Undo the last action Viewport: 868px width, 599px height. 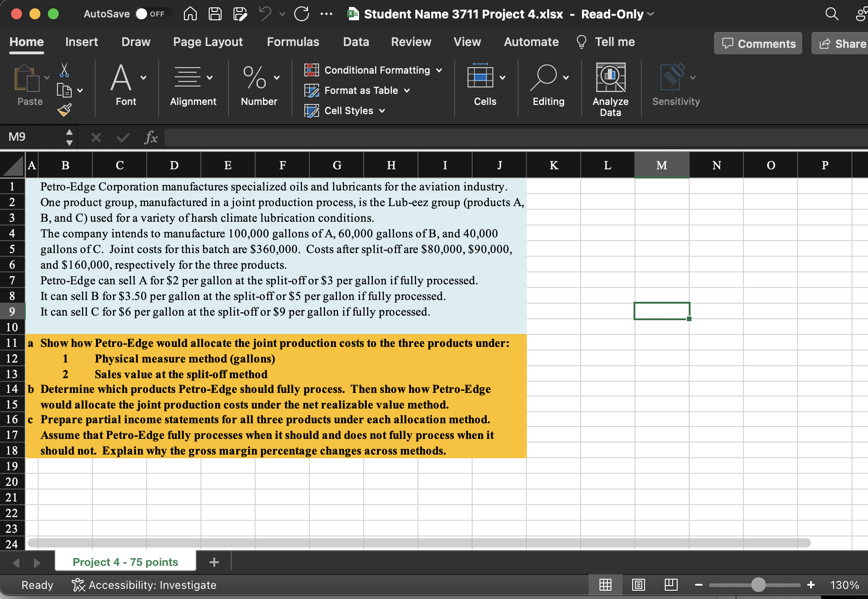click(x=265, y=14)
